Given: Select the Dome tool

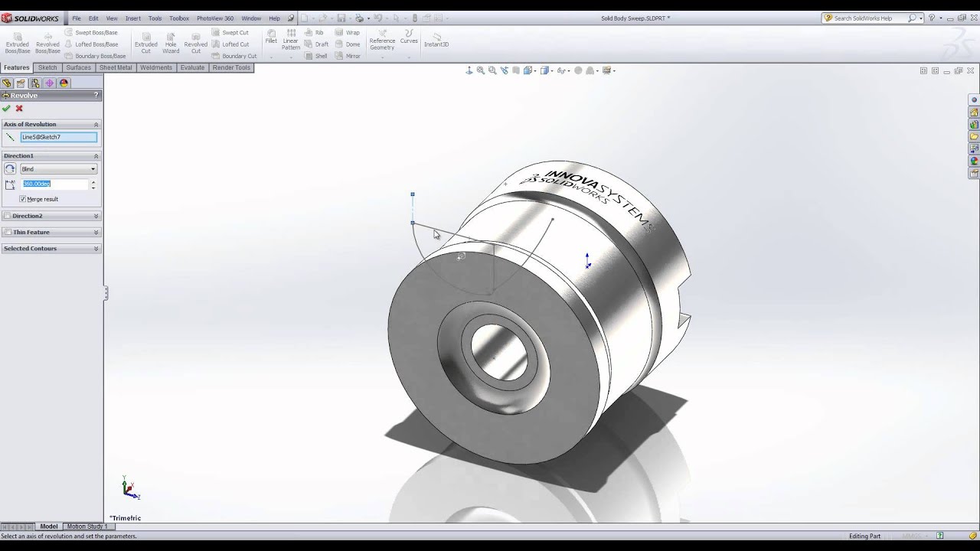Looking at the screenshot, I should (x=348, y=44).
